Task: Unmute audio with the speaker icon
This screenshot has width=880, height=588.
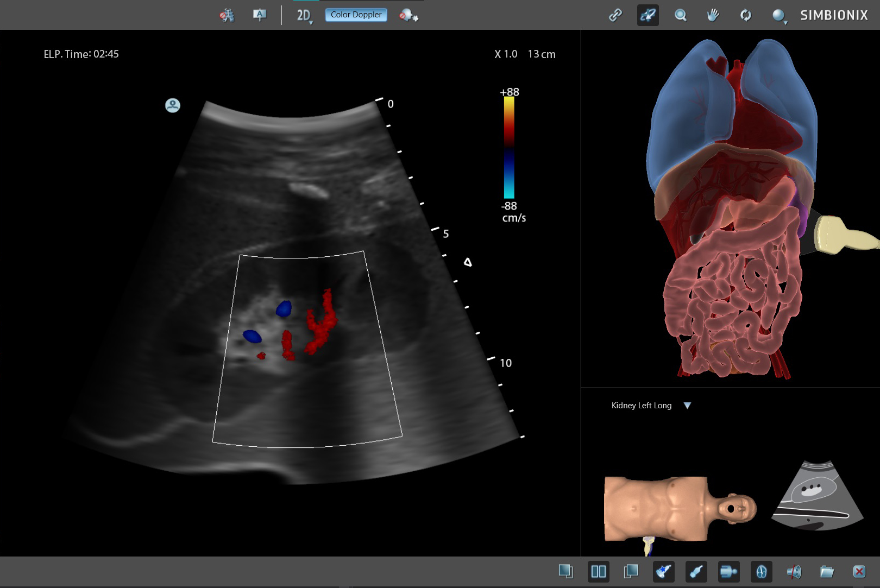Action: tap(793, 572)
